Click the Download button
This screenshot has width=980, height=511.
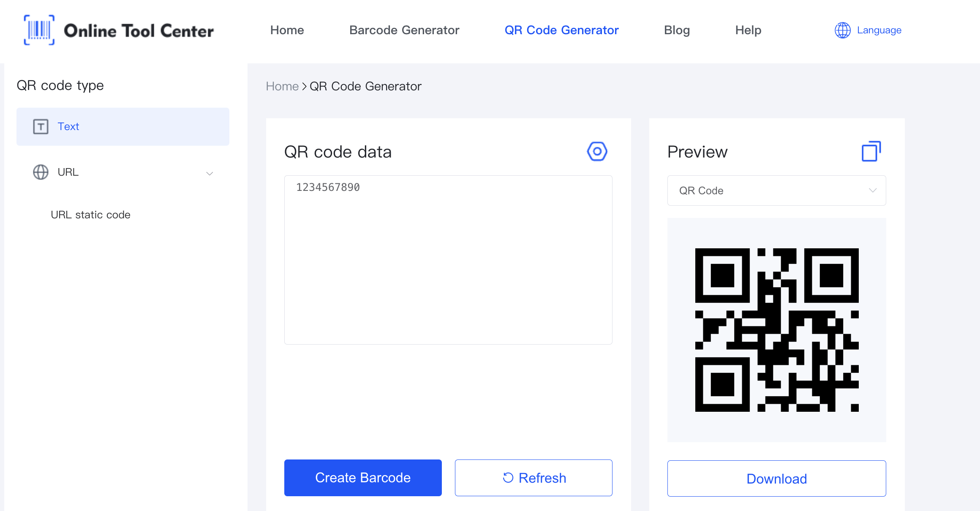[777, 478]
